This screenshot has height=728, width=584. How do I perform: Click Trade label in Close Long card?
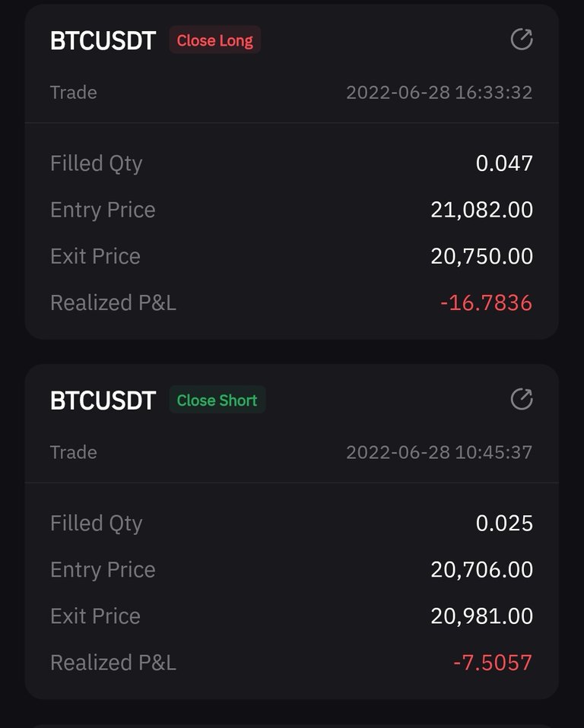74,93
